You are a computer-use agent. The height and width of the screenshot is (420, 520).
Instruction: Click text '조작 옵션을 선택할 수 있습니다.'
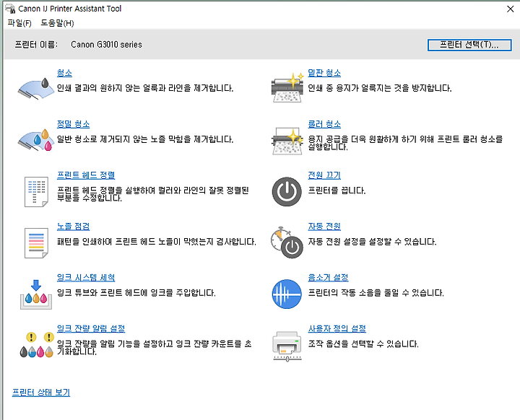click(x=363, y=344)
